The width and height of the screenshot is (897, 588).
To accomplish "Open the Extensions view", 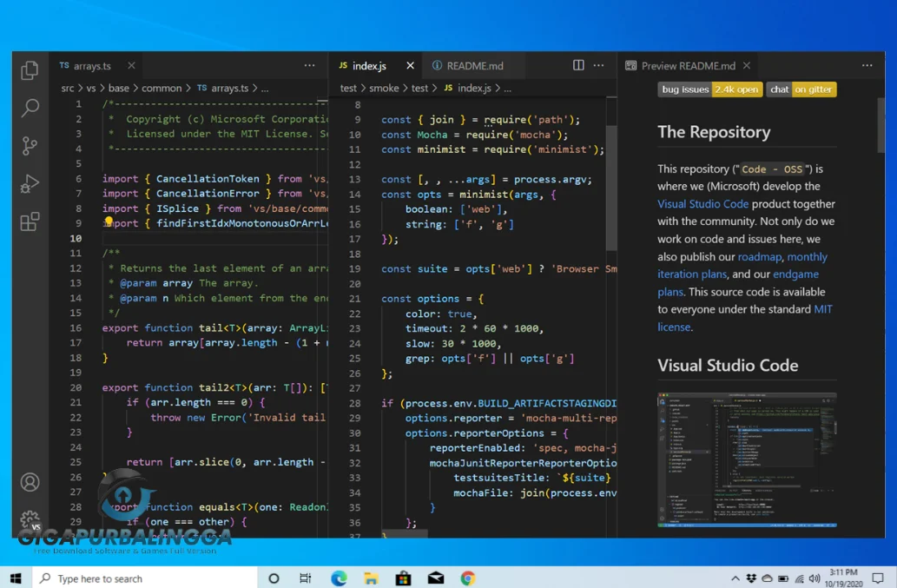I will pyautogui.click(x=30, y=221).
